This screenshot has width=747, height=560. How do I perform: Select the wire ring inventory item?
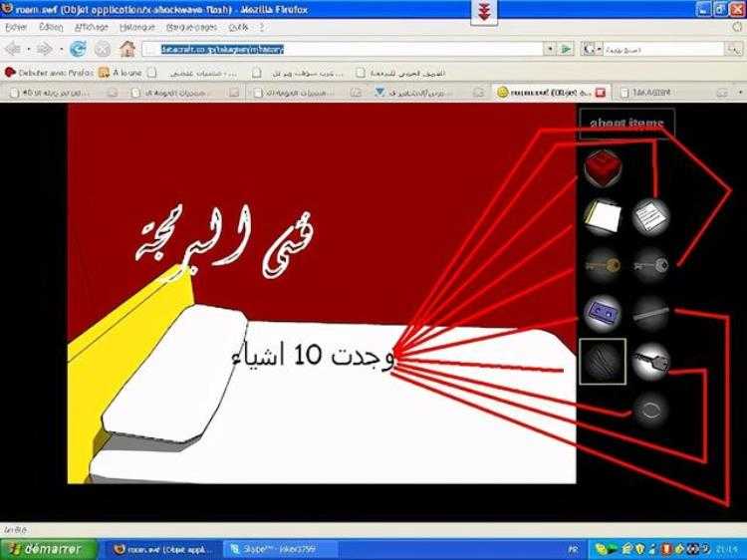pyautogui.click(x=650, y=408)
